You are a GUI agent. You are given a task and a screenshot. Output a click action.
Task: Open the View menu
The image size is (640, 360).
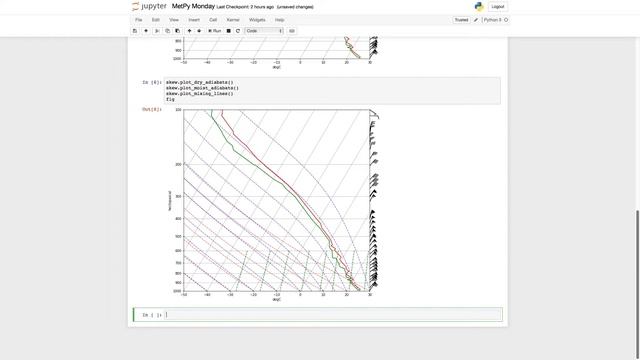(174, 20)
